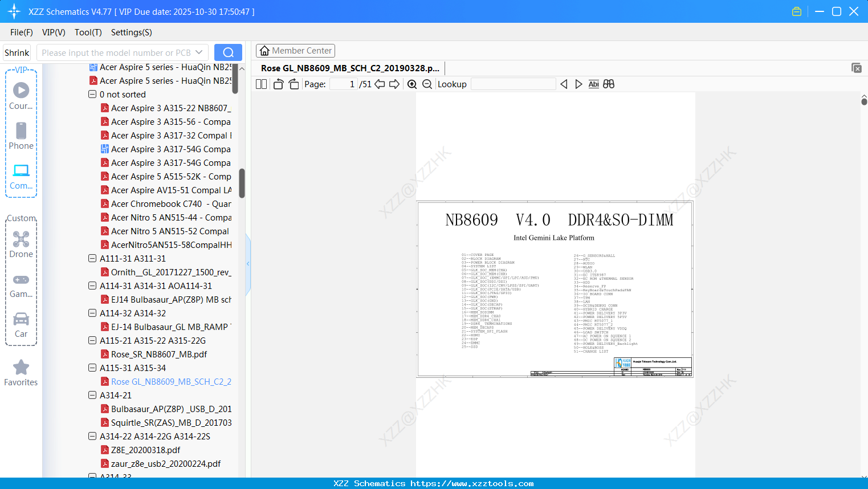Image resolution: width=868 pixels, height=489 pixels.
Task: Collapse the A114-32 A314-32 folder
Action: click(x=92, y=313)
